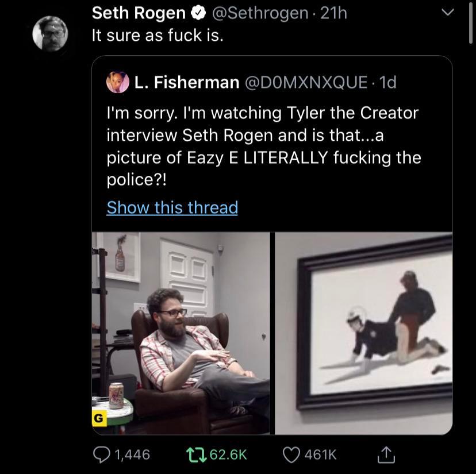The width and height of the screenshot is (476, 474).
Task: Open the right photo of framed painting
Action: (x=363, y=333)
